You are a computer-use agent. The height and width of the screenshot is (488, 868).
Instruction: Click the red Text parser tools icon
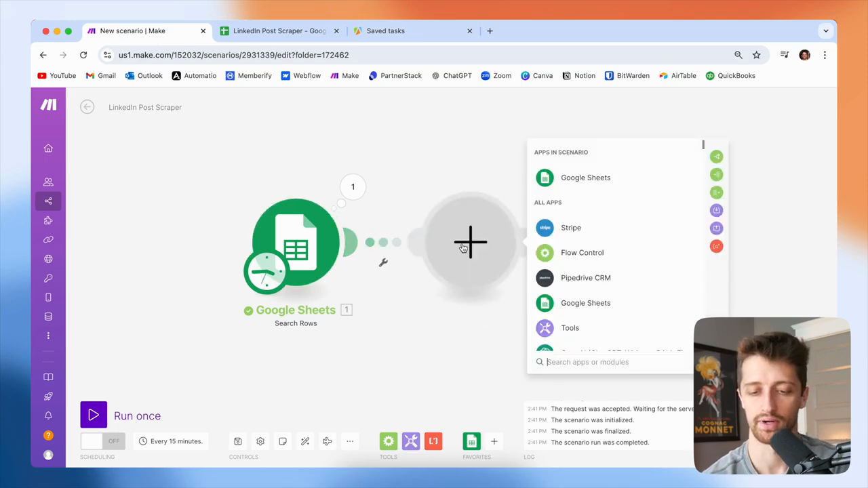tap(433, 441)
